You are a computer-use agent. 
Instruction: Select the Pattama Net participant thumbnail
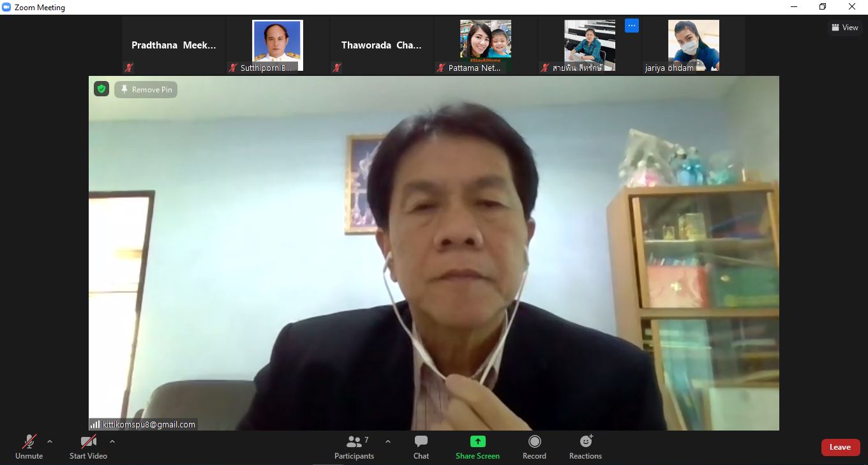coord(485,45)
